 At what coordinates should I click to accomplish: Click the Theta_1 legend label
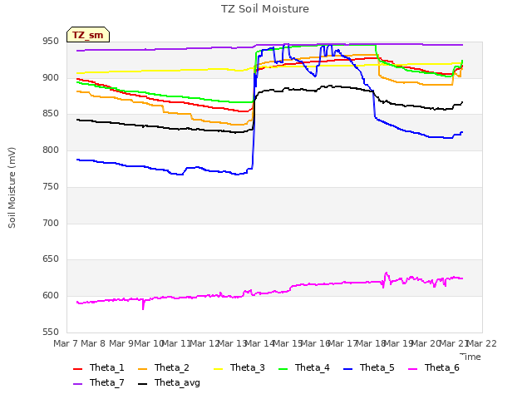(x=107, y=367)
